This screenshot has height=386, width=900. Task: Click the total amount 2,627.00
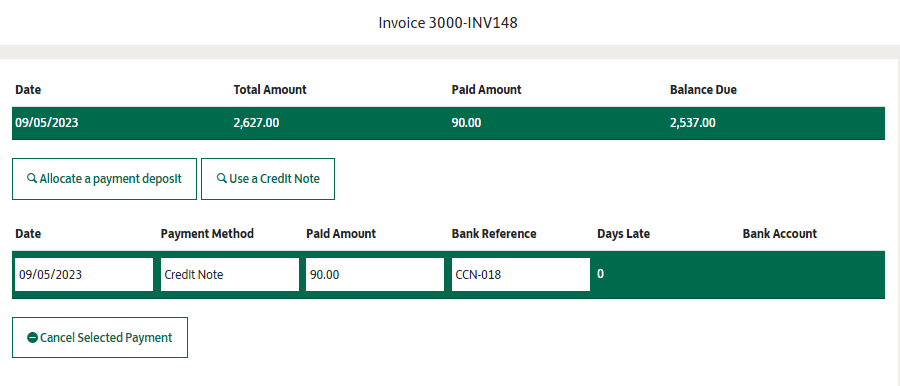[x=257, y=123]
